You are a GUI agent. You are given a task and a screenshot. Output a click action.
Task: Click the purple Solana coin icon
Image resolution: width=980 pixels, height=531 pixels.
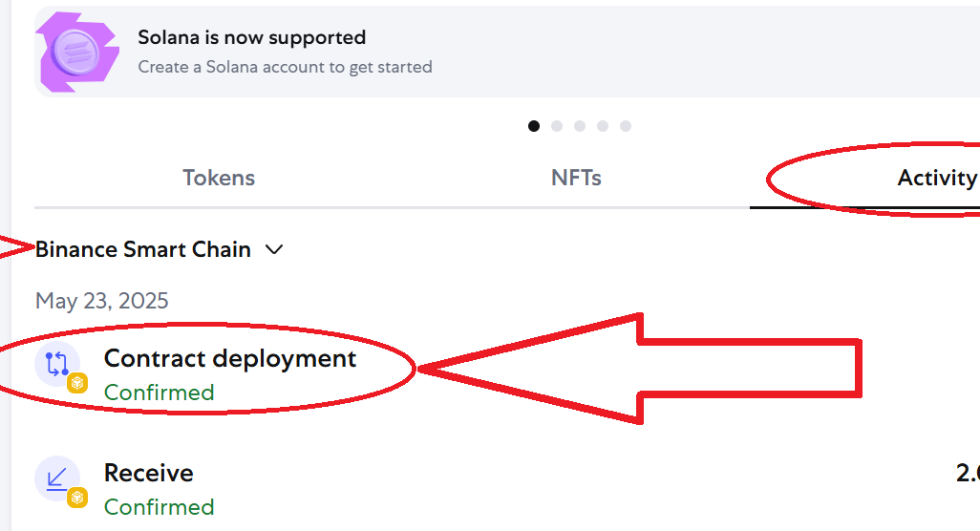76,53
